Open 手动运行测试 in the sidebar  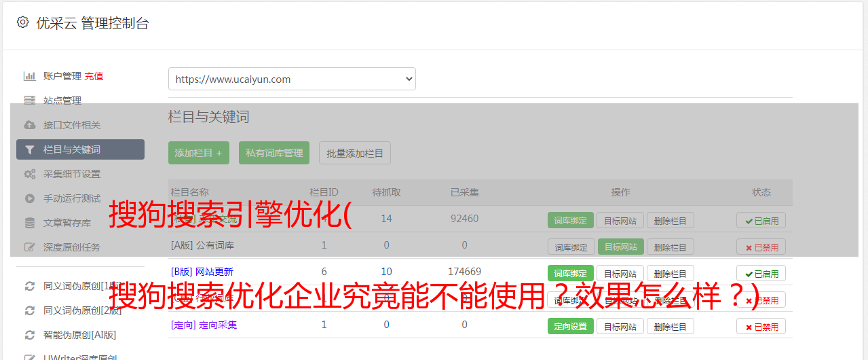[72, 198]
